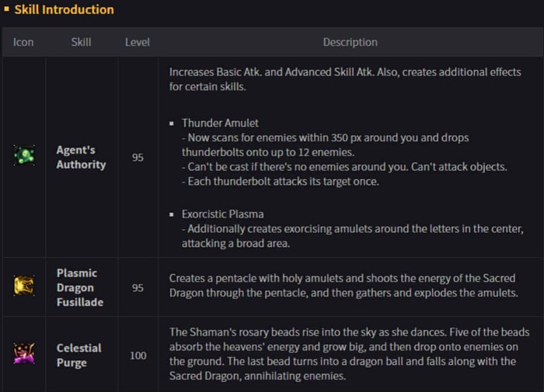The image size is (544, 392).
Task: Click the Thunder Amulet bullet marker
Action: point(172,123)
